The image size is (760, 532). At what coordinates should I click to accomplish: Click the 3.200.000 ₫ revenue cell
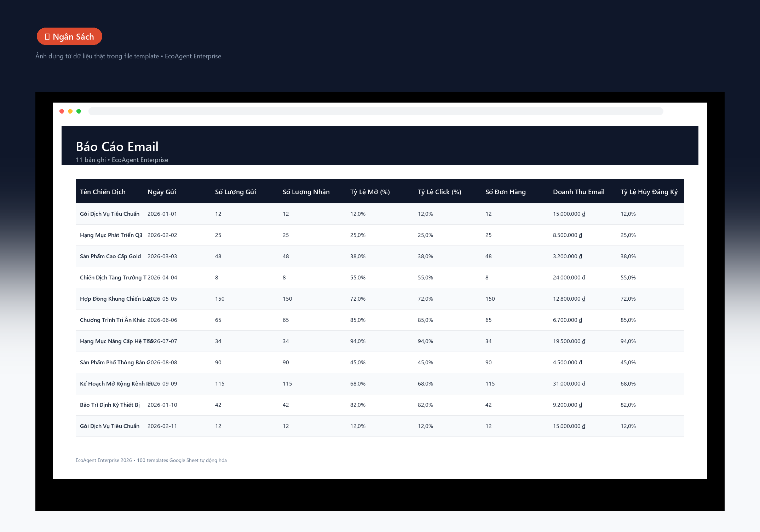(x=568, y=256)
